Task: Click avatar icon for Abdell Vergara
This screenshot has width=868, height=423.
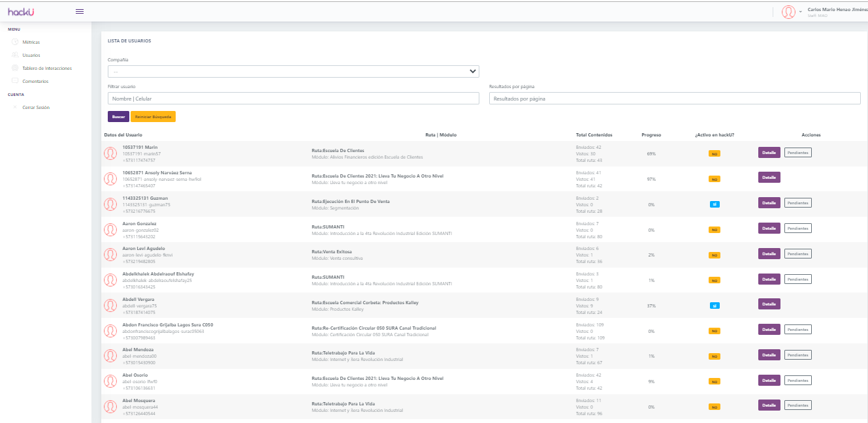Action: pos(110,305)
